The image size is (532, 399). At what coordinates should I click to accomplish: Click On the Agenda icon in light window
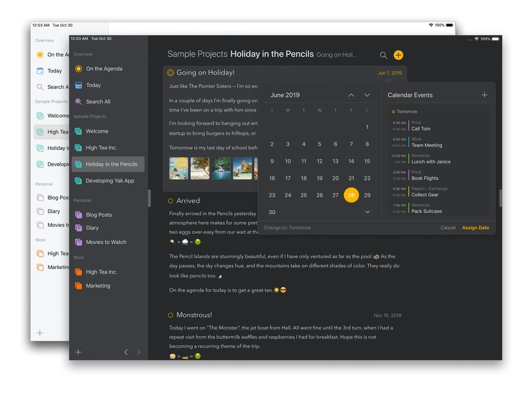40,55
